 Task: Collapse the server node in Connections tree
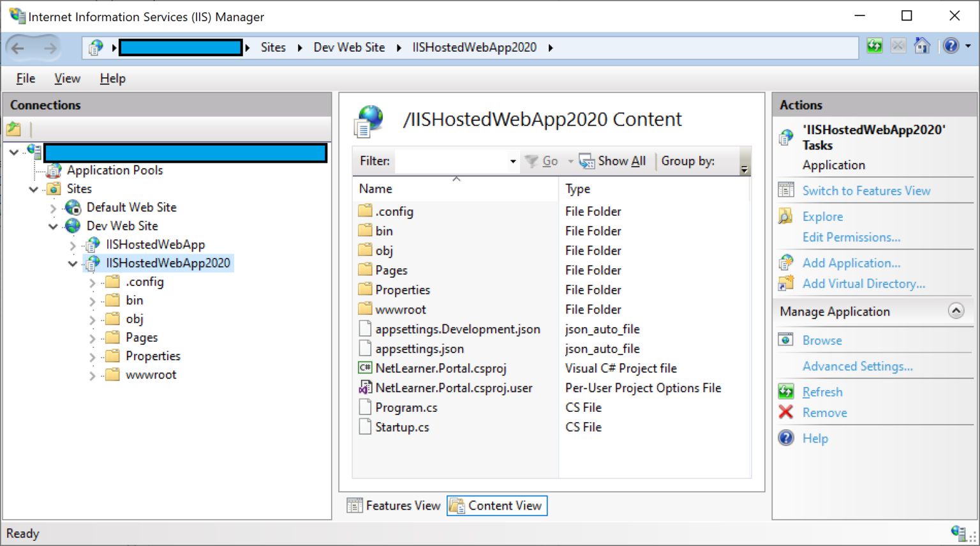tap(13, 152)
